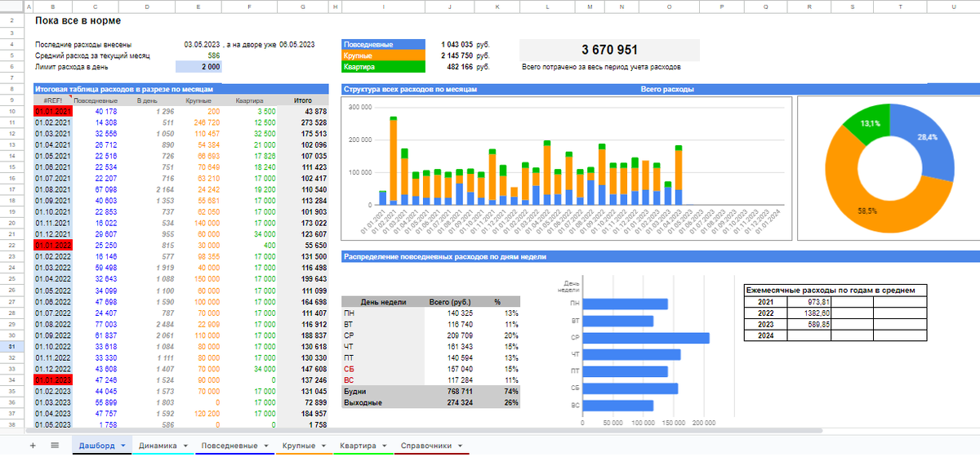Select the red 01.01.2021 date cell
The image size is (980, 457).
coord(53,111)
